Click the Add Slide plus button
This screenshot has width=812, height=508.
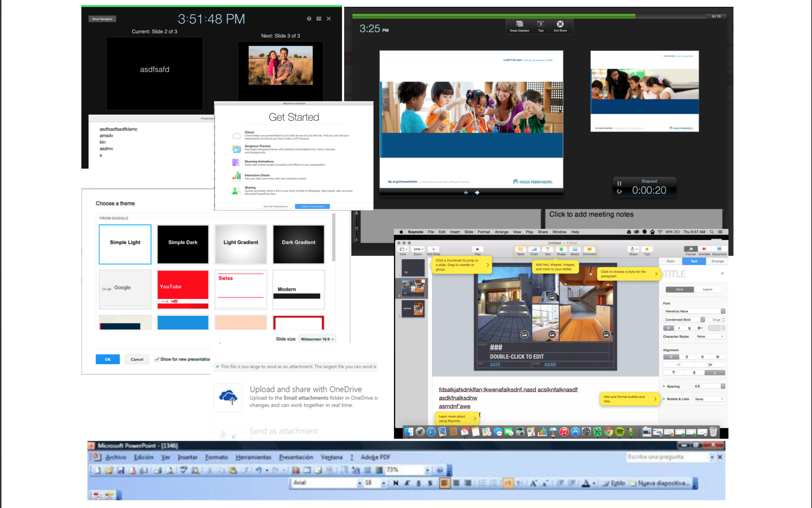point(433,249)
